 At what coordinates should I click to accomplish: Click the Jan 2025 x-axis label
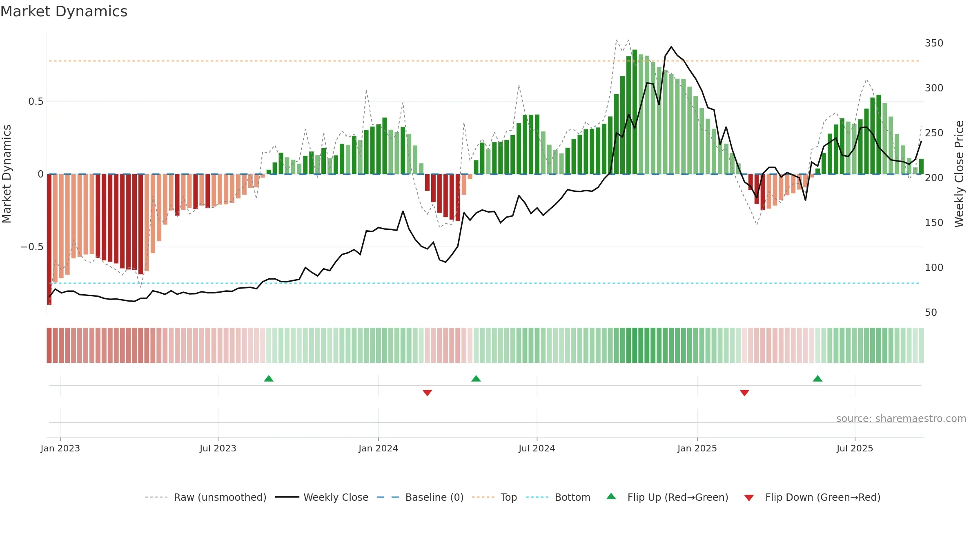[697, 449]
